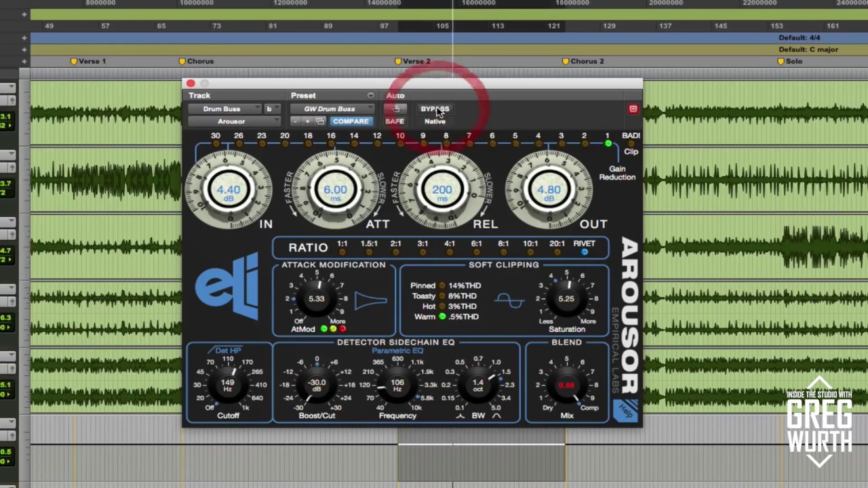Click the Frequency knob

[397, 385]
